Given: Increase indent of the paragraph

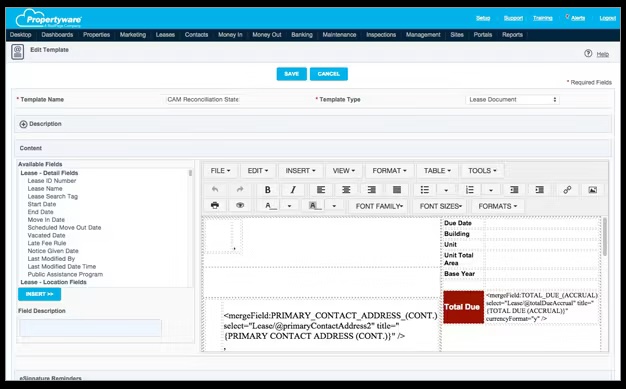Looking at the screenshot, I should click(x=540, y=190).
